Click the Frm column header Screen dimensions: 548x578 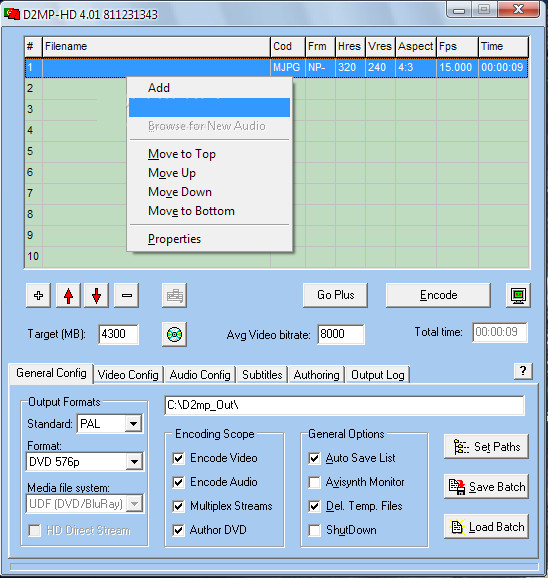click(x=320, y=46)
